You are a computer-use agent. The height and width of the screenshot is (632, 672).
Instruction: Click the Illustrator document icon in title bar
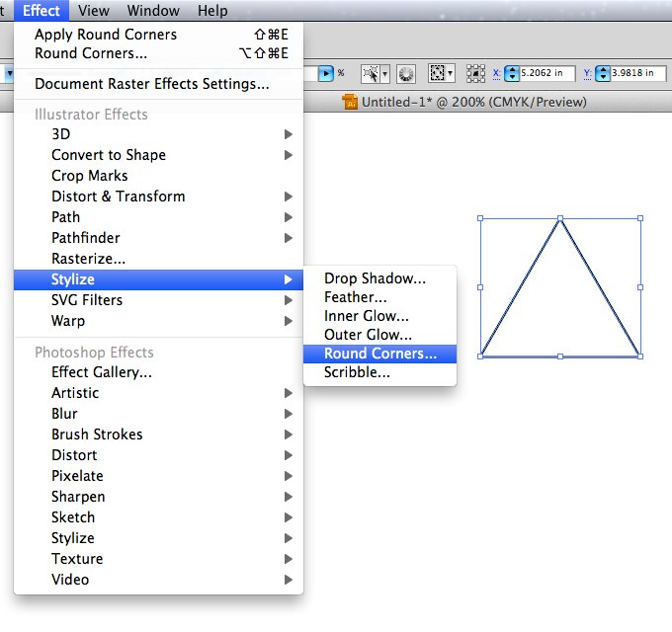tap(349, 102)
